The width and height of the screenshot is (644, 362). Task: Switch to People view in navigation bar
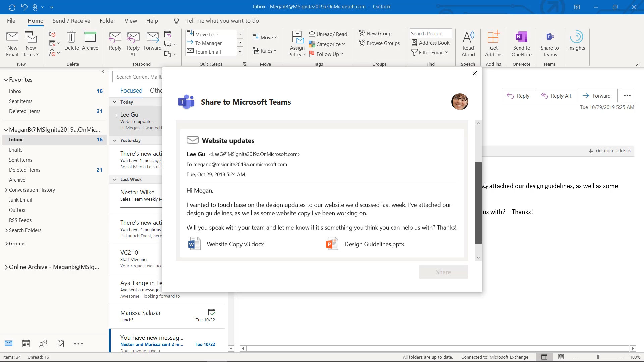[43, 344]
